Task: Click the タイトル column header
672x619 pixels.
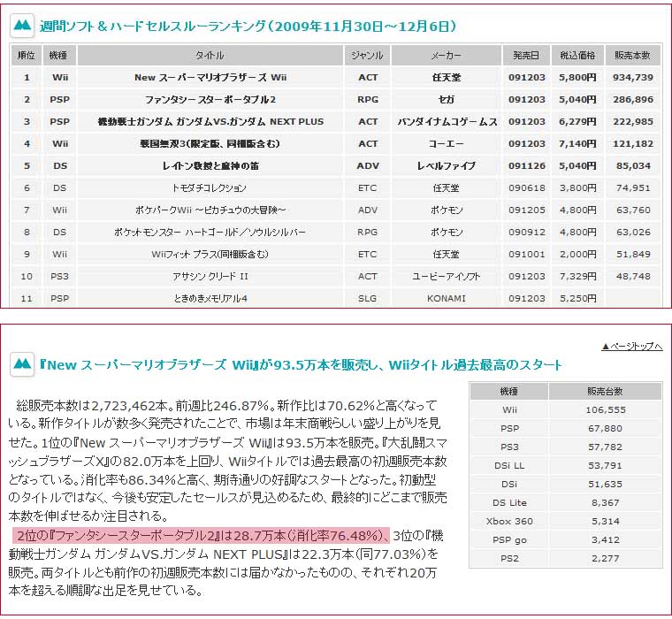Action: [210, 55]
